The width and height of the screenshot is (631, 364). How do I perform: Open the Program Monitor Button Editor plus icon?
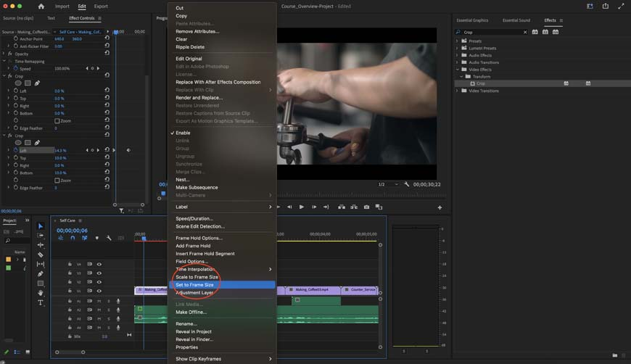point(440,207)
